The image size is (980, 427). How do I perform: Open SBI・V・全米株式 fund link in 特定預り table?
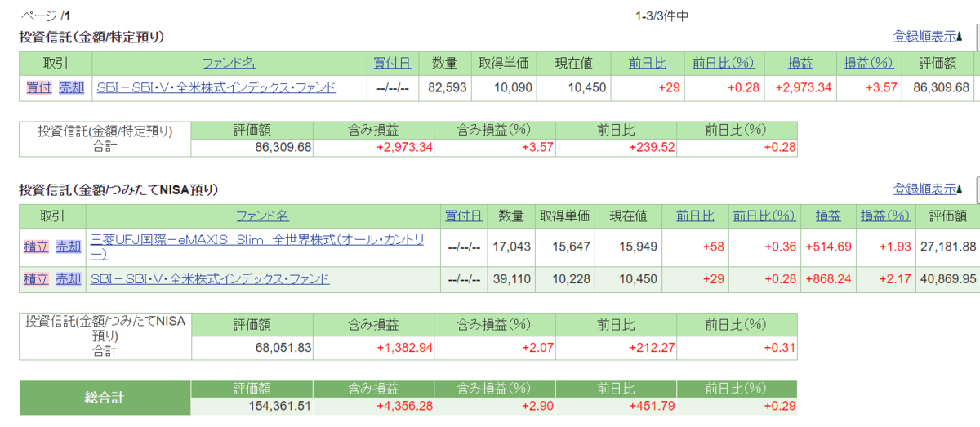(216, 87)
